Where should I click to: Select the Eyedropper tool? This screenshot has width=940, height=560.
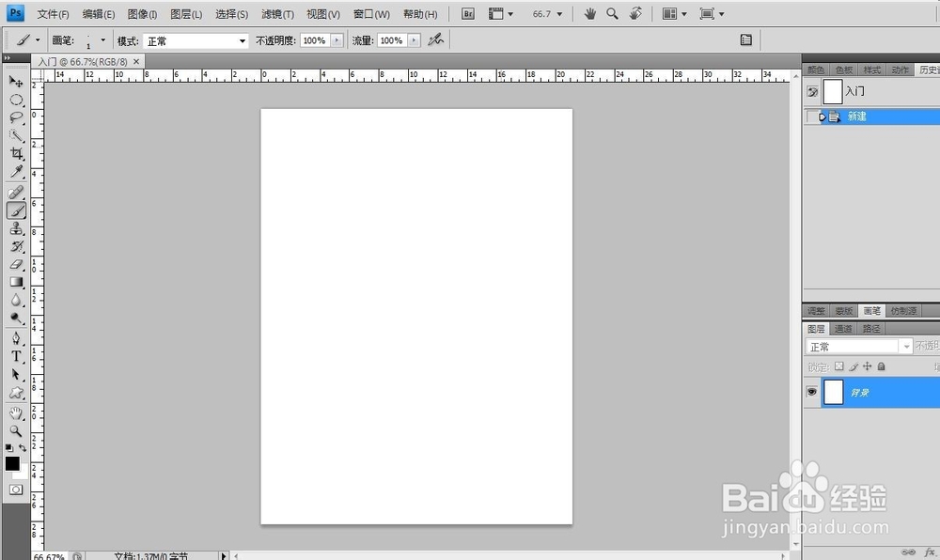[16, 172]
